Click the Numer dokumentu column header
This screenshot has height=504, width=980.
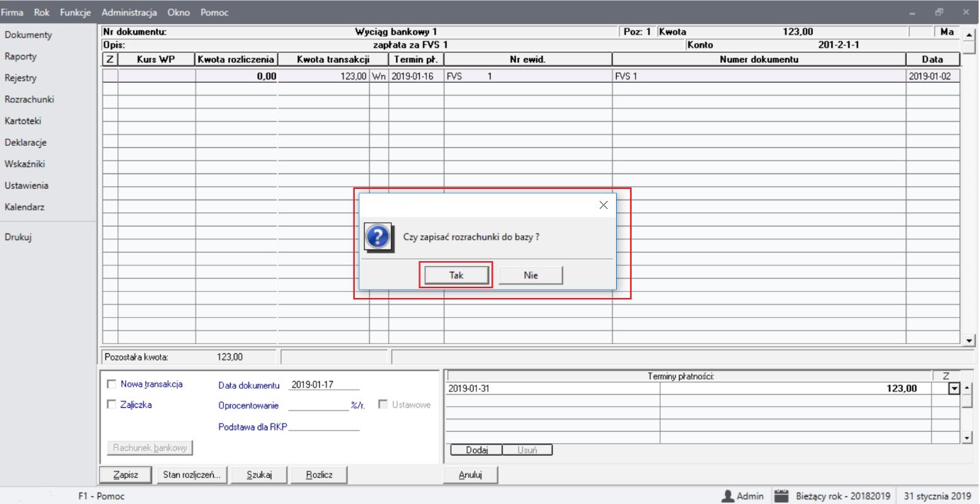coord(759,59)
